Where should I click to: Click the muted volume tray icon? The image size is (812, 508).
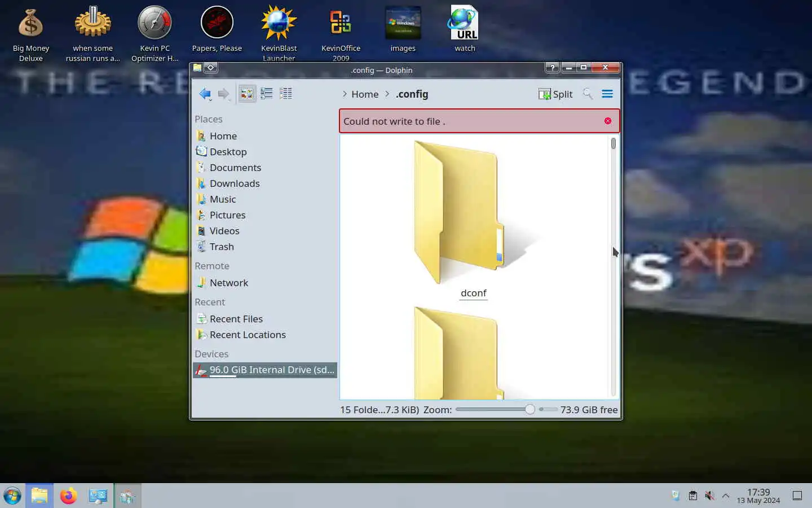point(709,496)
